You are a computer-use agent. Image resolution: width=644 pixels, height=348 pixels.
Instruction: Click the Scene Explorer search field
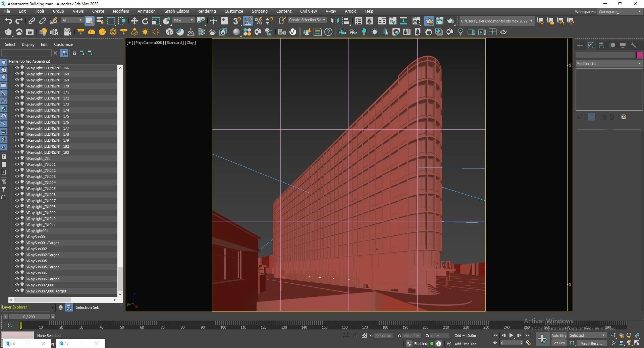(26, 53)
